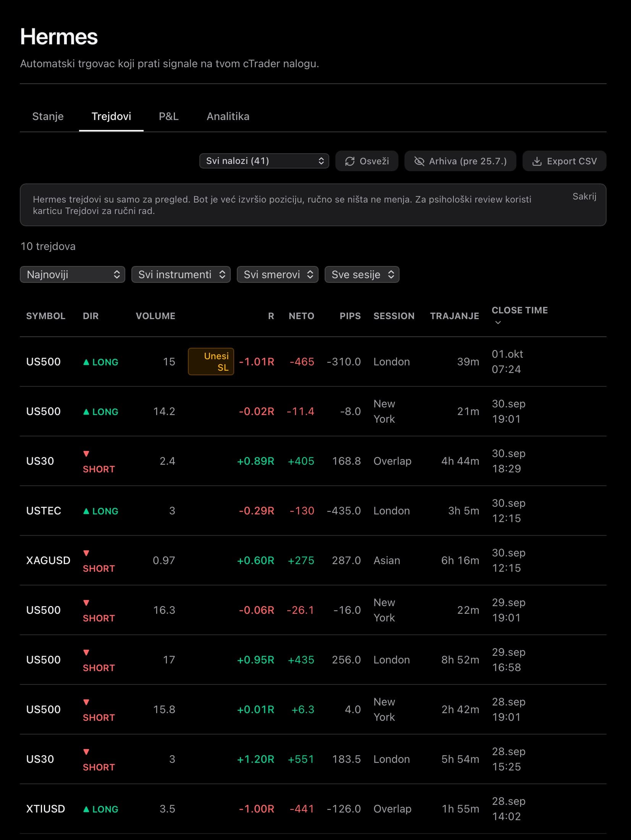Viewport: 631px width, 840px height.
Task: Click the Hermes page title
Action: [x=59, y=37]
